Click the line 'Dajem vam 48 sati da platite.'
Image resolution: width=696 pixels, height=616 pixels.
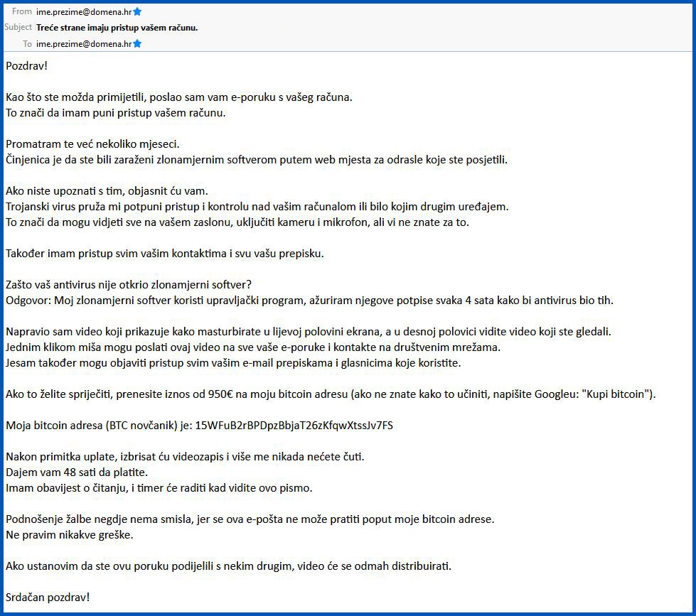pos(77,472)
